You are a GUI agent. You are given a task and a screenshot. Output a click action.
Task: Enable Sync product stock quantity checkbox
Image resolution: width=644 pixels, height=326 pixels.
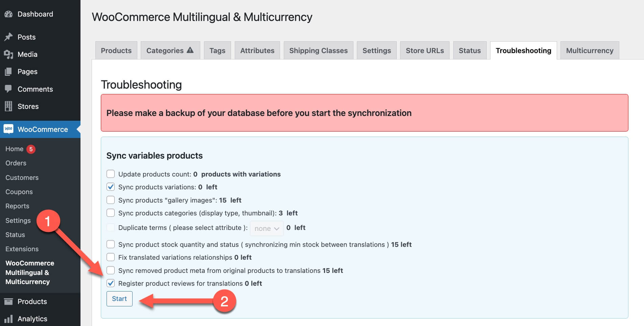coord(111,244)
